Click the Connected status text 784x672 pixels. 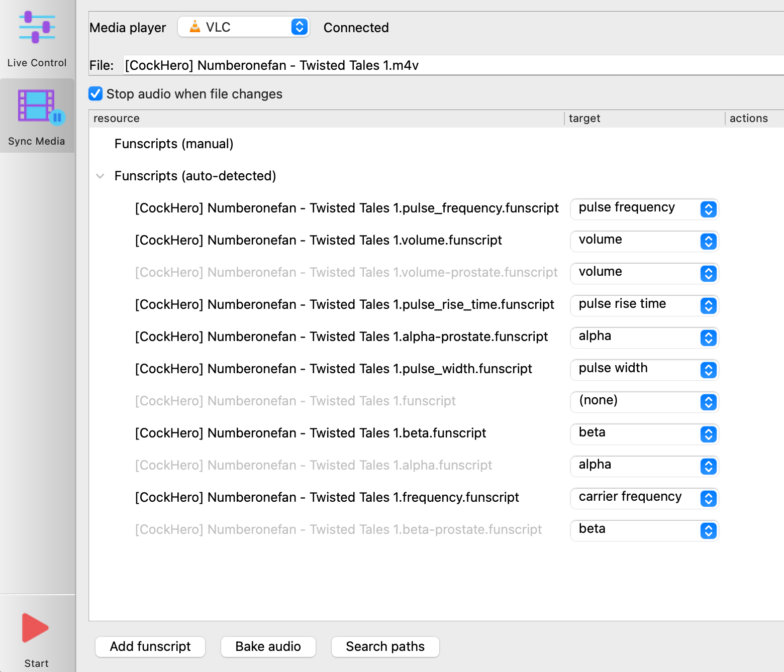pos(356,28)
